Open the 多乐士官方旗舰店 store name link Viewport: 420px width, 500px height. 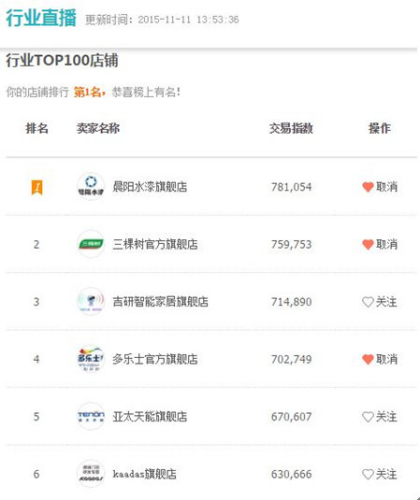tap(155, 359)
